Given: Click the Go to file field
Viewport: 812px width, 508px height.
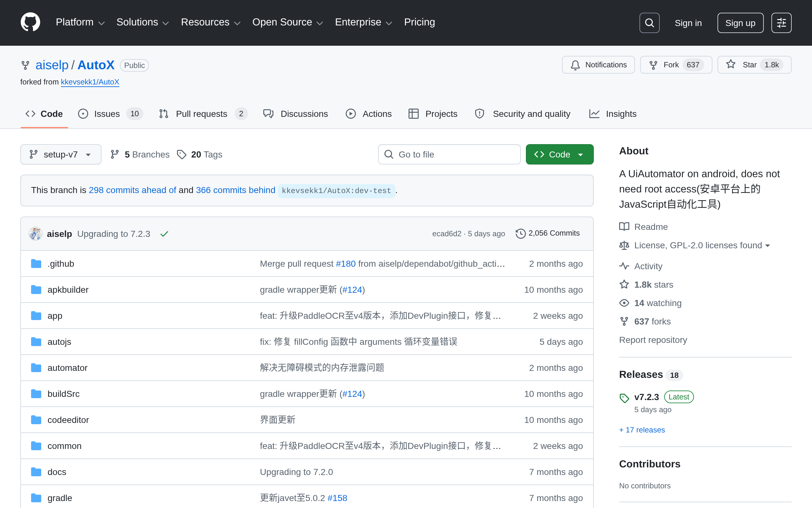Looking at the screenshot, I should (x=449, y=154).
